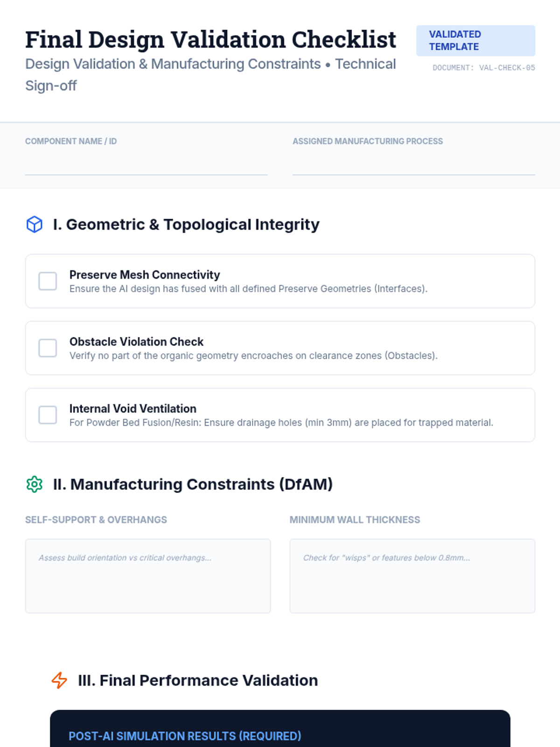Click the Post-AI Simulation Results (Required) heading

pyautogui.click(x=185, y=736)
